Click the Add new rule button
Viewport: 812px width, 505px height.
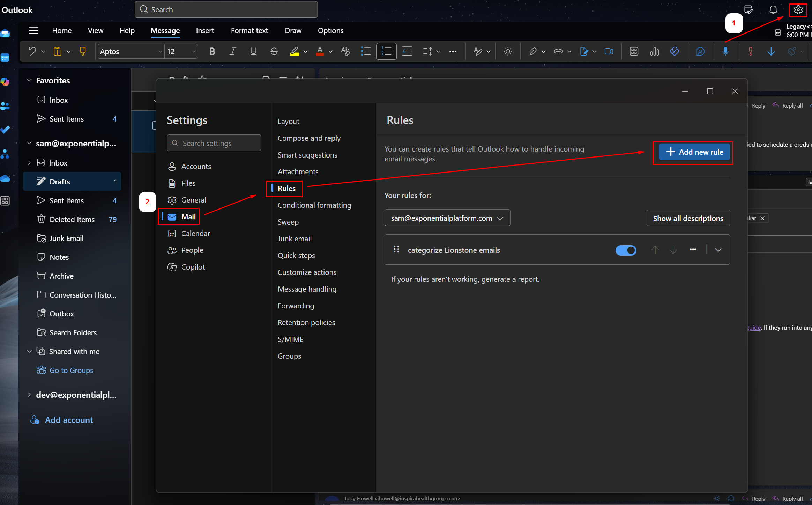[x=694, y=152]
